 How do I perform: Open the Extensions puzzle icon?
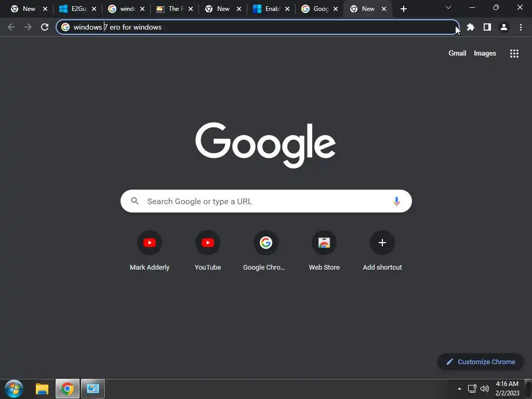pyautogui.click(x=471, y=27)
